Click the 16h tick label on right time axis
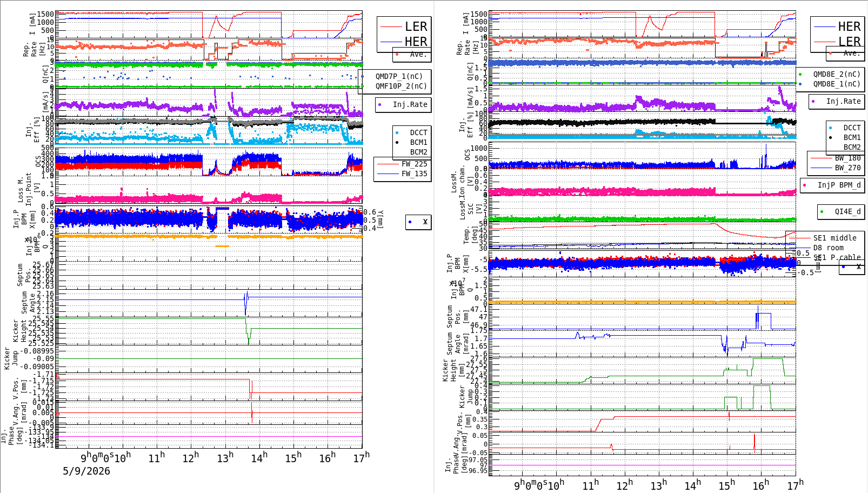This screenshot has width=868, height=493. 760,485
